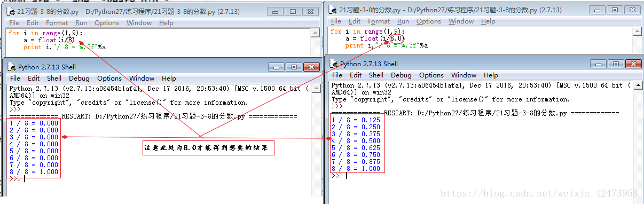Click '1 / 8 = 0.000' in left shell
644x204 pixels.
pyautogui.click(x=34, y=123)
